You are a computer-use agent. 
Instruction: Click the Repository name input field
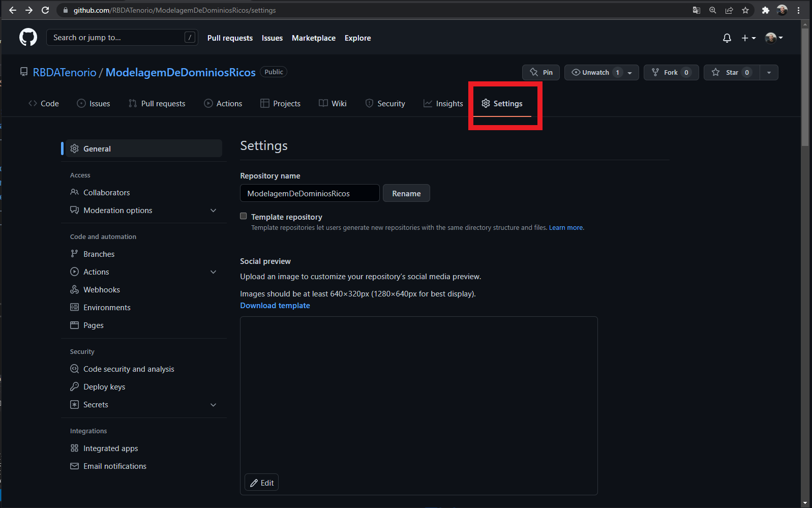(x=310, y=193)
